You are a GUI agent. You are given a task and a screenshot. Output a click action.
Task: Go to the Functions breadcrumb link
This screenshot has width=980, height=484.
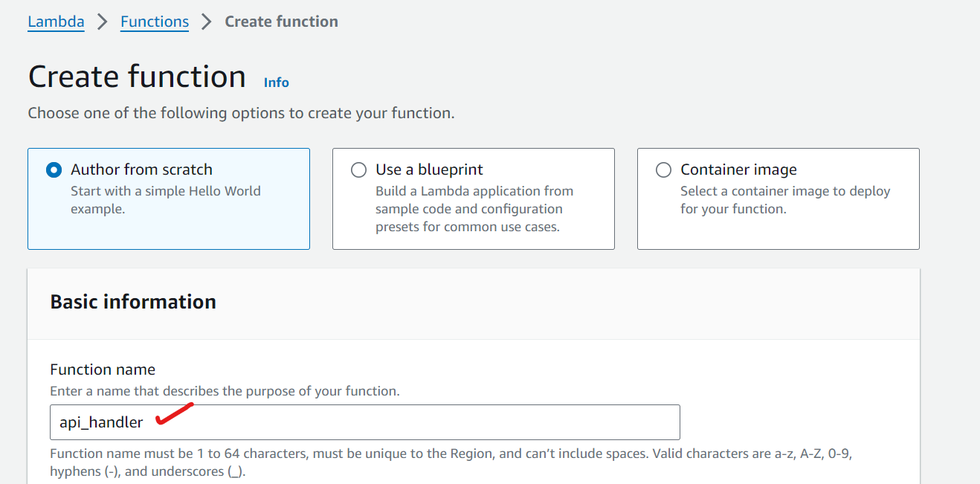click(155, 22)
